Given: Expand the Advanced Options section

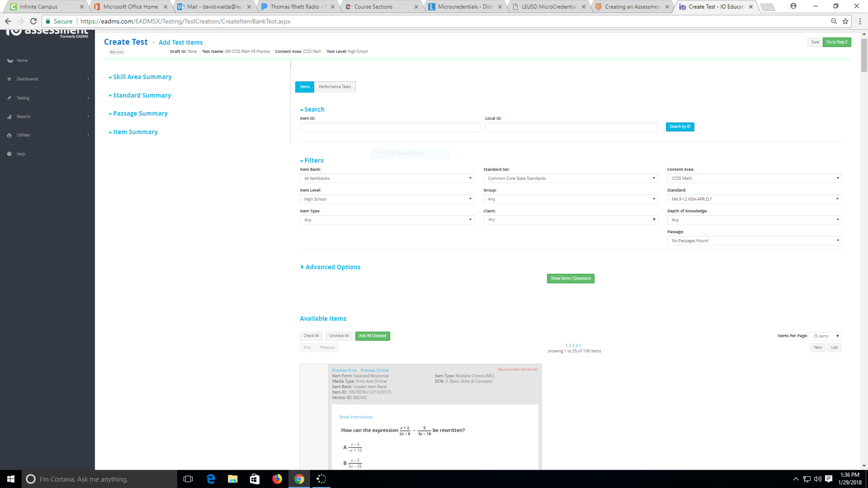Looking at the screenshot, I should 330,267.
